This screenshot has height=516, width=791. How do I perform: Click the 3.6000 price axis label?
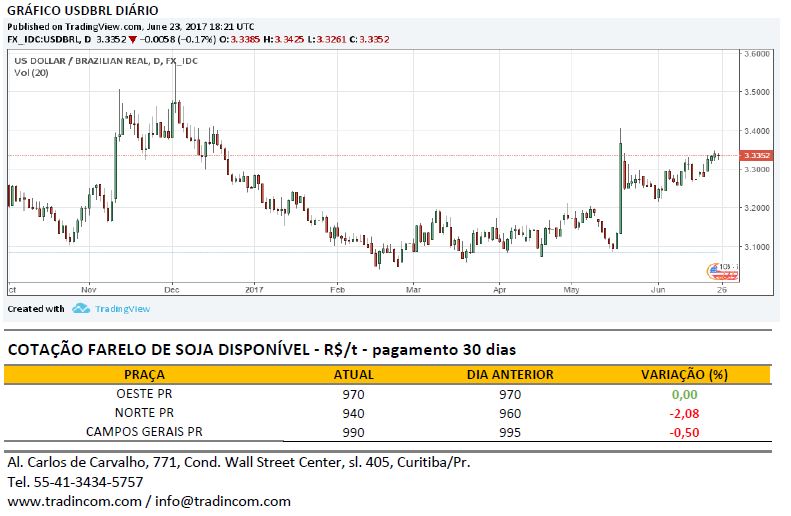(x=757, y=53)
